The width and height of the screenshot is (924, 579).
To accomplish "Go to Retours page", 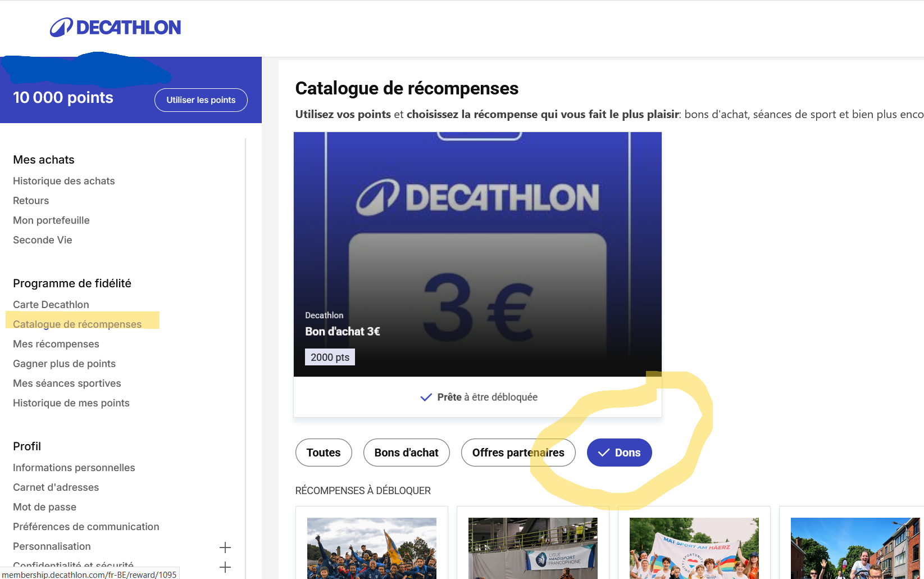I will (31, 201).
